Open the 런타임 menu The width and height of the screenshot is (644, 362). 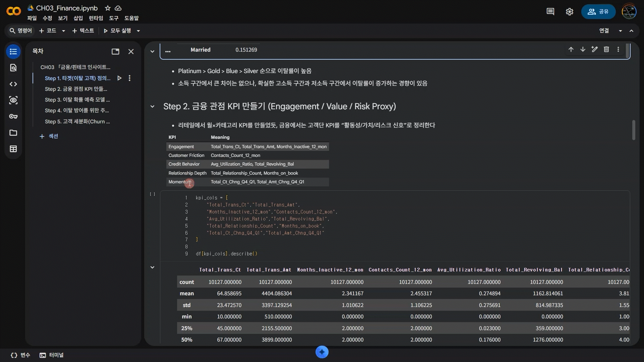96,18
